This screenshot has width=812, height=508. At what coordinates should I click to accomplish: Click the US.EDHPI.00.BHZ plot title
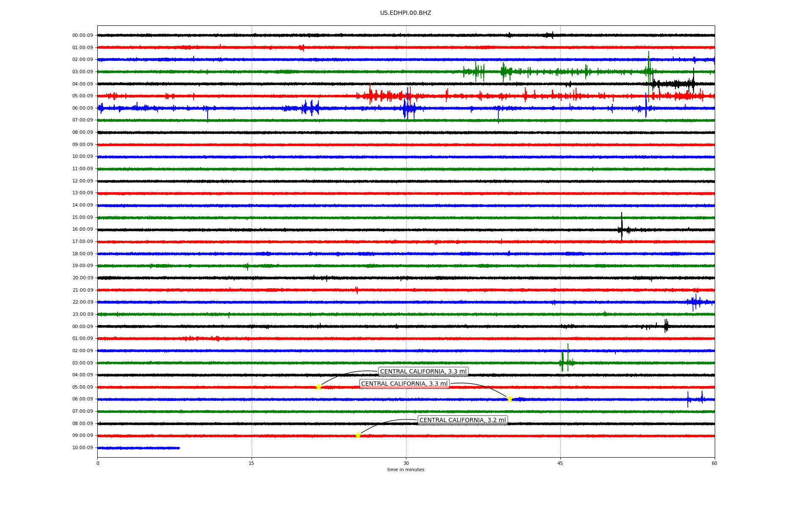[x=405, y=13]
